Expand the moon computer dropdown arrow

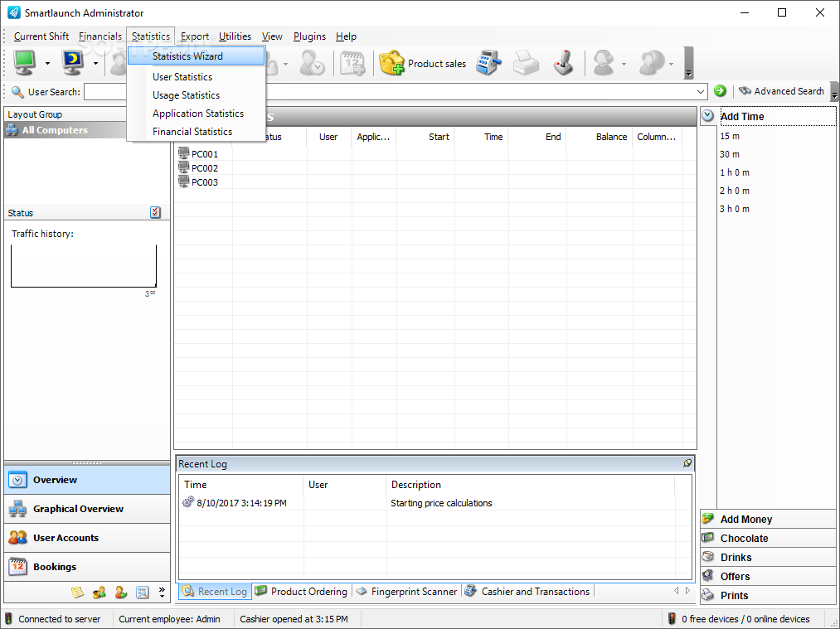95,64
